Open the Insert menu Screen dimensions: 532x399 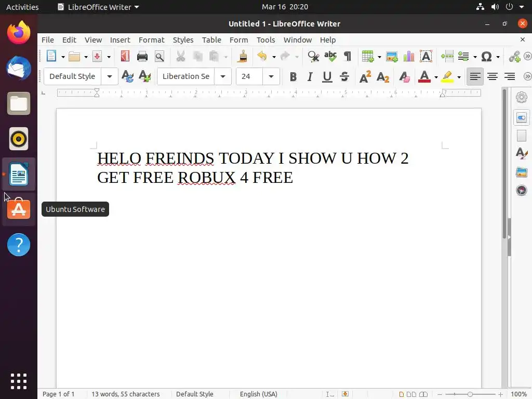click(120, 39)
